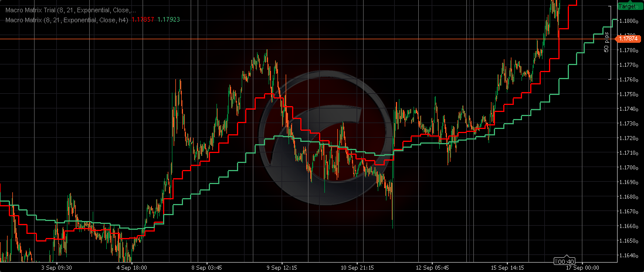Click the green indicator value 1.17923
Image resolution: width=644 pixels, height=272 pixels.
coord(168,19)
